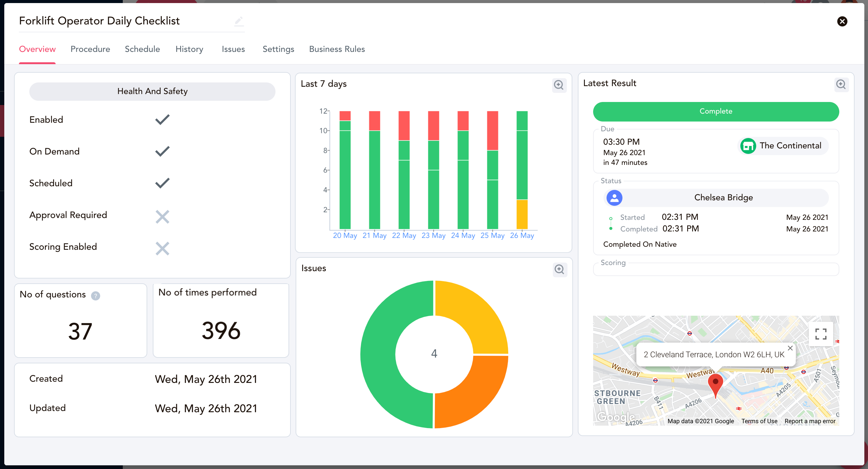Click the On Demand checkmark

(162, 151)
